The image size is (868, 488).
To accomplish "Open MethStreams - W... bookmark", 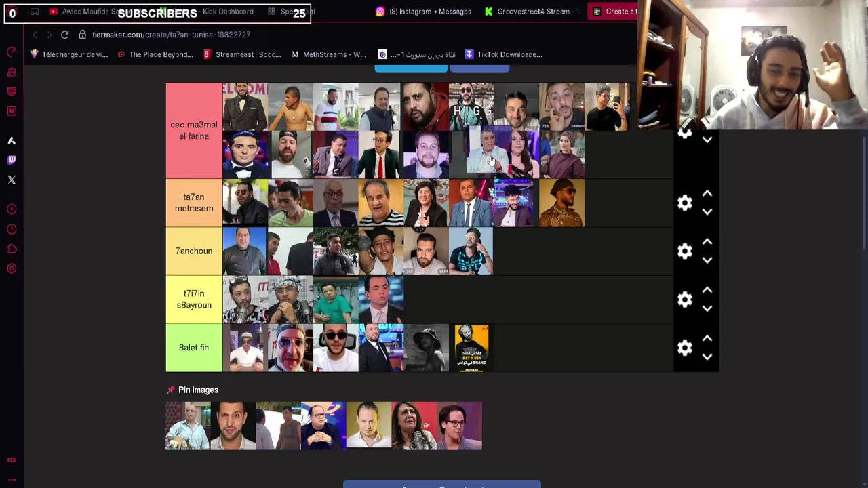I will (x=329, y=54).
